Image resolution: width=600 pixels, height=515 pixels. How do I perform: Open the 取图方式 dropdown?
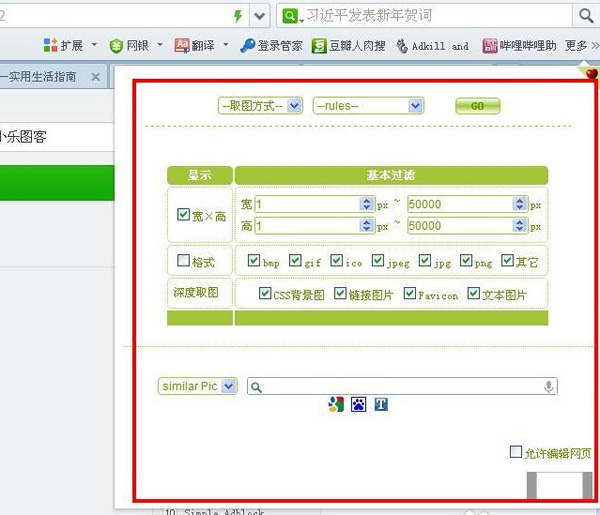tap(260, 106)
